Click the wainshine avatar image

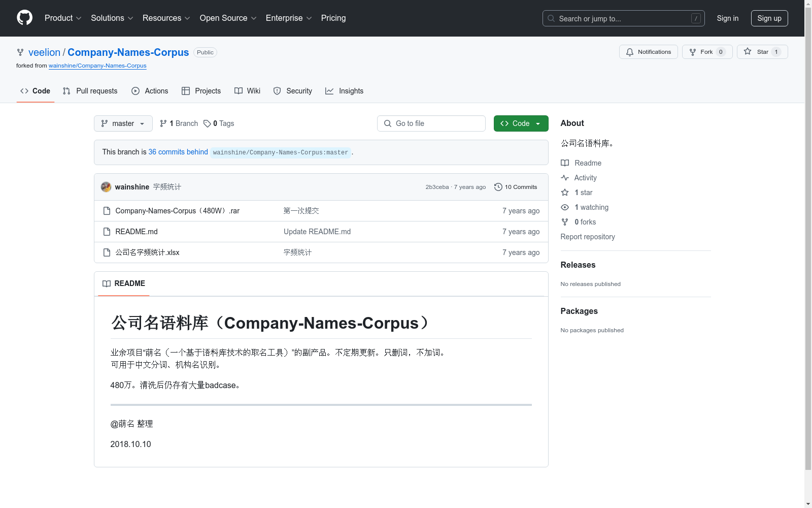tap(106, 187)
